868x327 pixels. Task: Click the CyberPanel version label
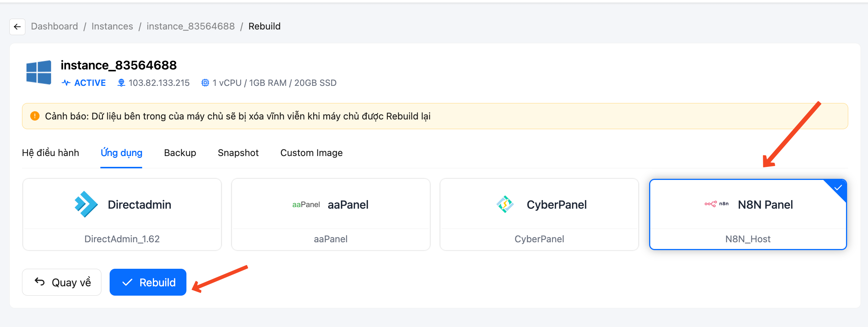(539, 239)
